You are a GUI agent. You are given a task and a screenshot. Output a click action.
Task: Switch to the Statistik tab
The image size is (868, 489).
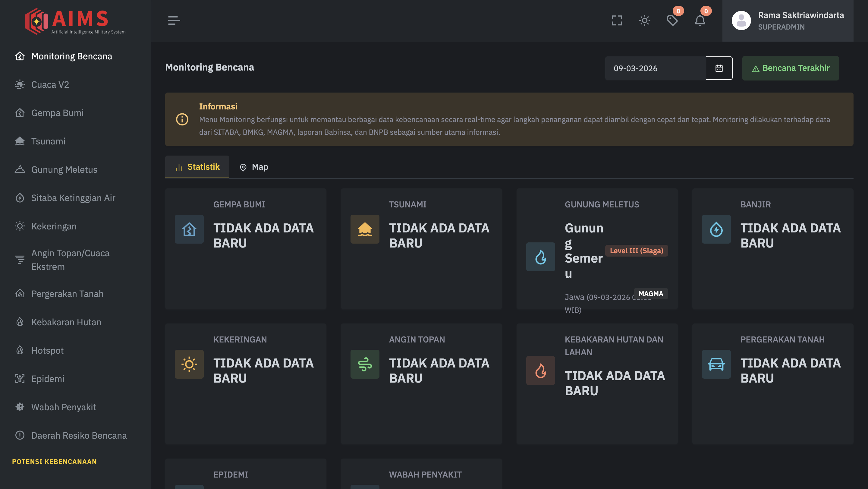pos(197,167)
